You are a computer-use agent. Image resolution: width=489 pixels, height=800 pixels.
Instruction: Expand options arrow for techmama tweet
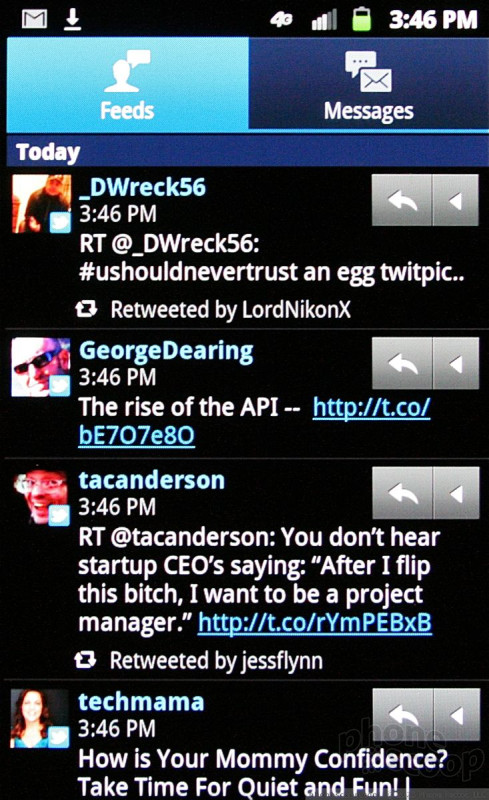click(x=456, y=714)
